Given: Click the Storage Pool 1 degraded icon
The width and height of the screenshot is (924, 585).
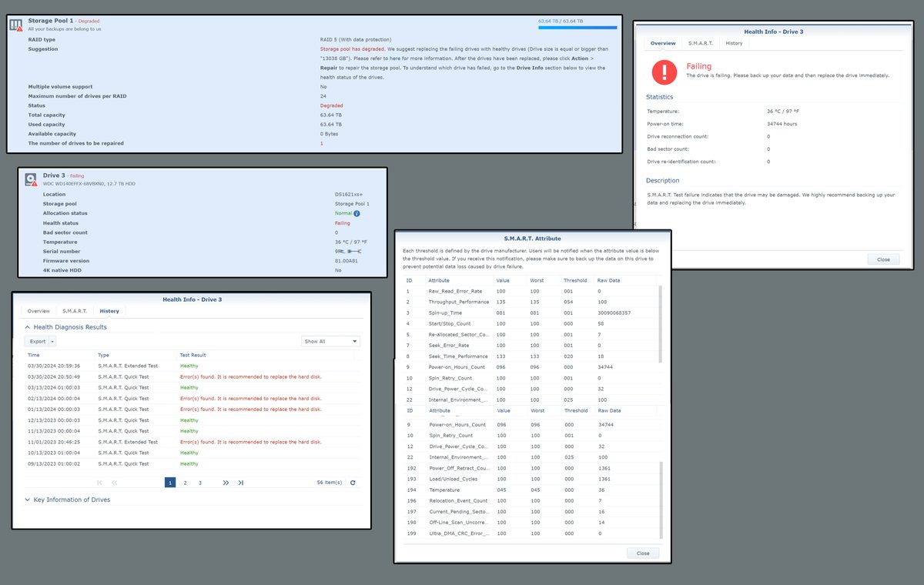Looking at the screenshot, I should [x=16, y=25].
